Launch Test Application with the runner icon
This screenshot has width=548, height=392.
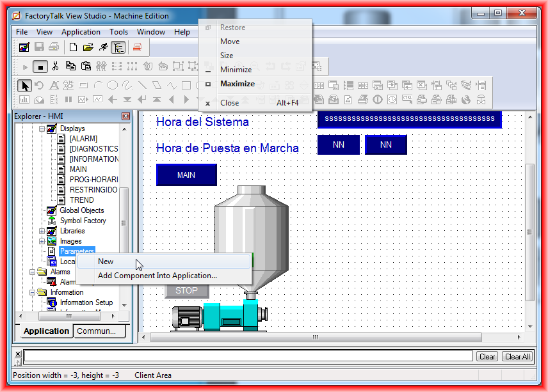point(104,47)
